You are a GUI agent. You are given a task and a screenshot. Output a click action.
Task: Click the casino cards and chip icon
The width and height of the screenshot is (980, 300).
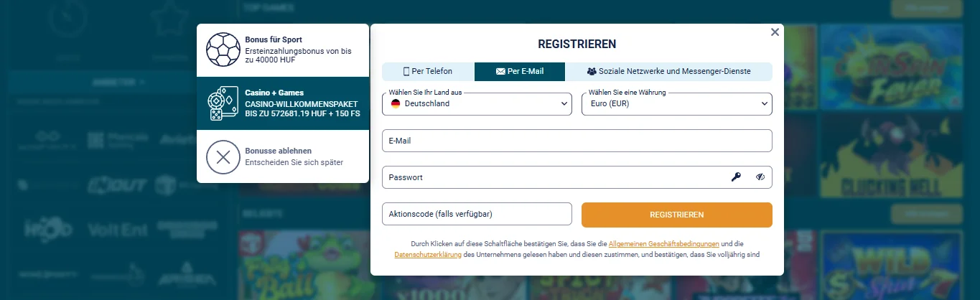(x=223, y=103)
